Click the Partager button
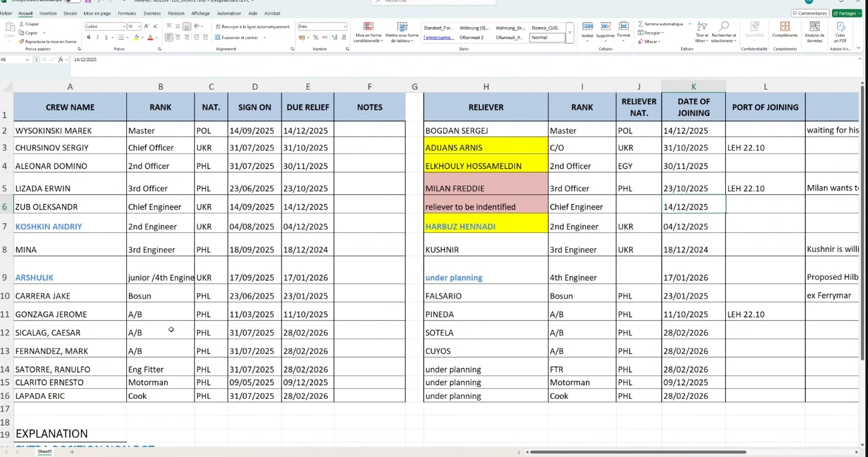 847,13
